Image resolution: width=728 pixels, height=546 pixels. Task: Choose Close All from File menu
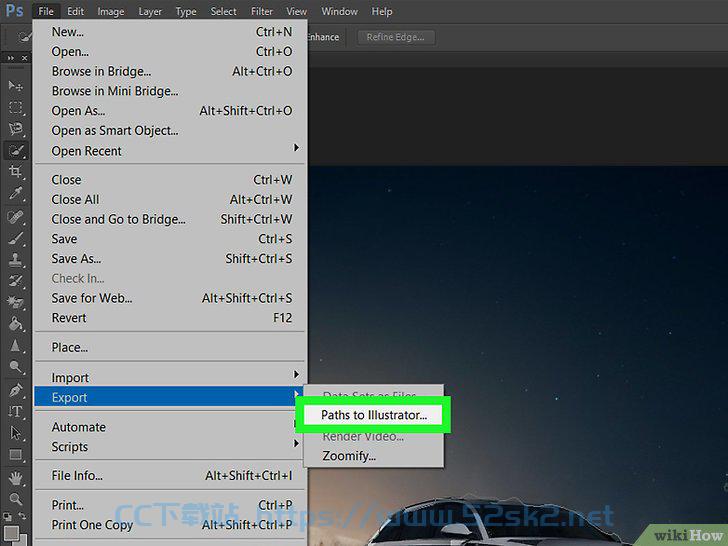tap(170, 199)
